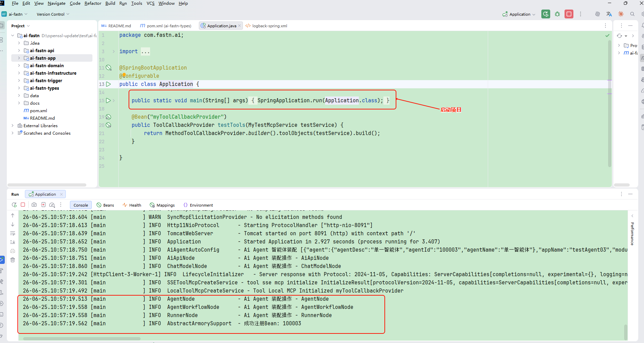Switch to the README.md editor tab

click(x=116, y=26)
